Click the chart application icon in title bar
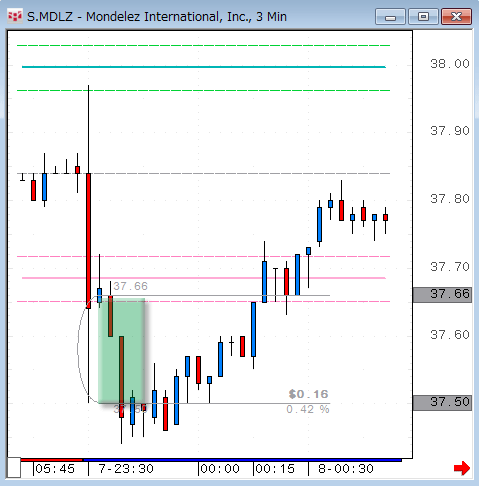479x486 pixels. tap(15, 16)
